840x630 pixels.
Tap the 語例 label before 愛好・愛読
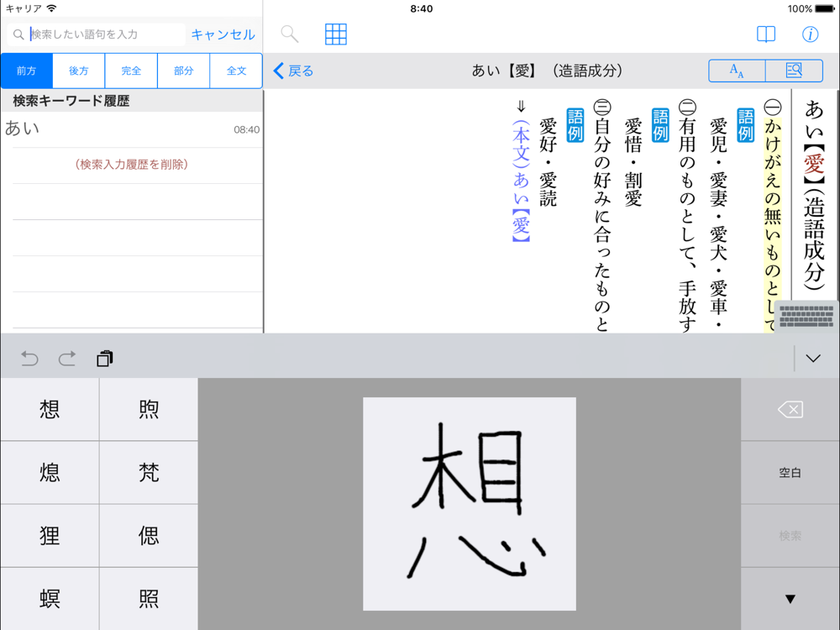point(575,125)
